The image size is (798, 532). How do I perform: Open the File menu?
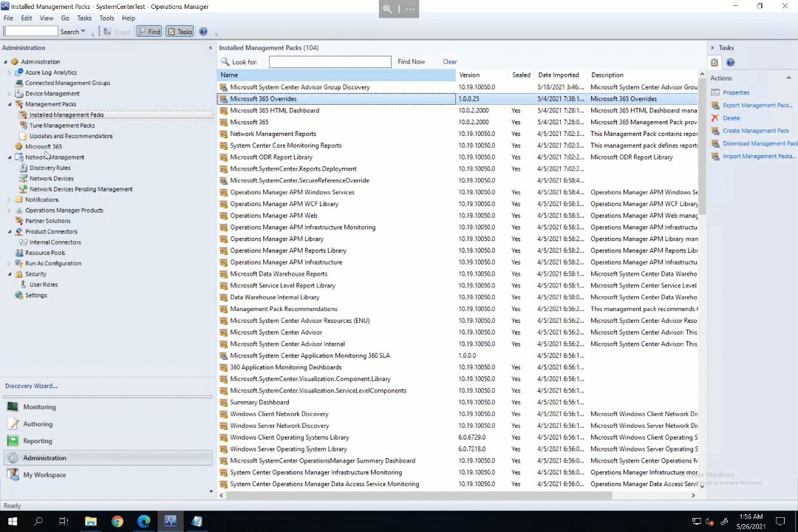[9, 18]
